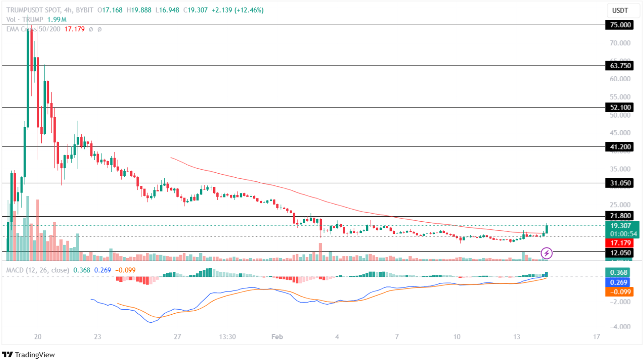Select the 41.200 horizontal line price label
This screenshot has height=360, width=644.
tap(619, 147)
